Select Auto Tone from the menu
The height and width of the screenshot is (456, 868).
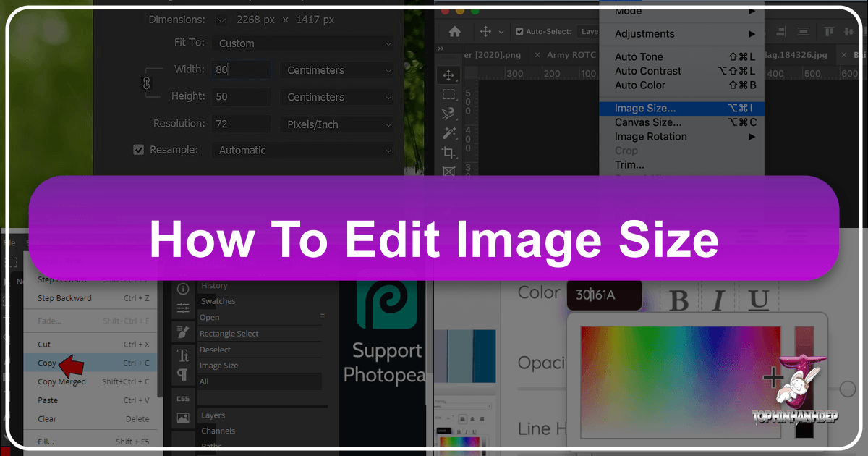pos(638,56)
